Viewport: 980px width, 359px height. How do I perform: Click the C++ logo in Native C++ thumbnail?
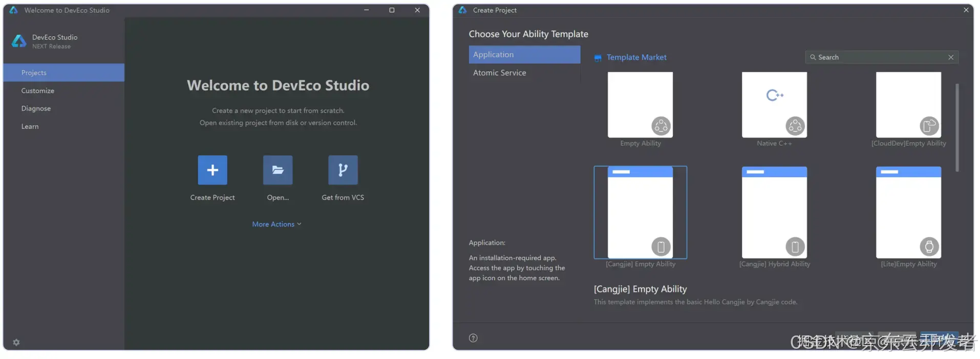point(775,95)
